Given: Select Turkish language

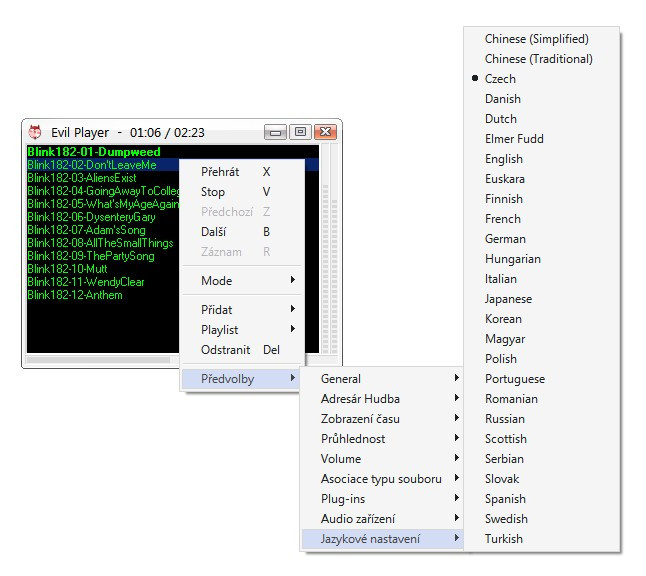Looking at the screenshot, I should click(x=542, y=539).
